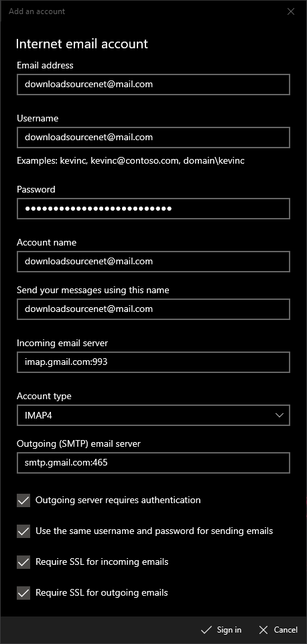The width and height of the screenshot is (307, 644).
Task: Click the Incoming email server label
Action: [62, 343]
